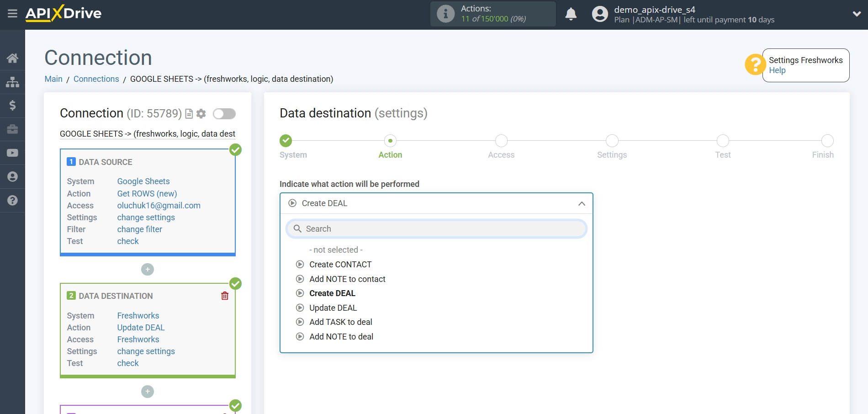Click the yellow Settings Freshworks question icon
The height and width of the screenshot is (414, 868).
click(x=755, y=65)
